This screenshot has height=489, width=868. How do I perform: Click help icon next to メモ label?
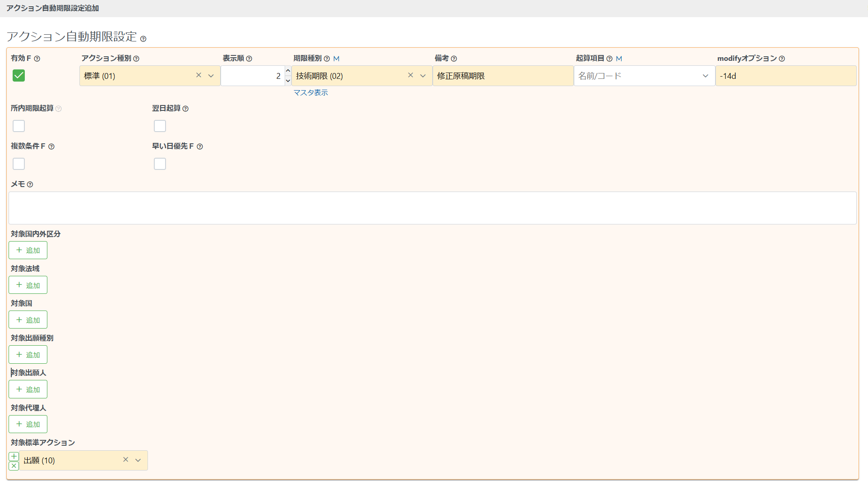tap(30, 184)
